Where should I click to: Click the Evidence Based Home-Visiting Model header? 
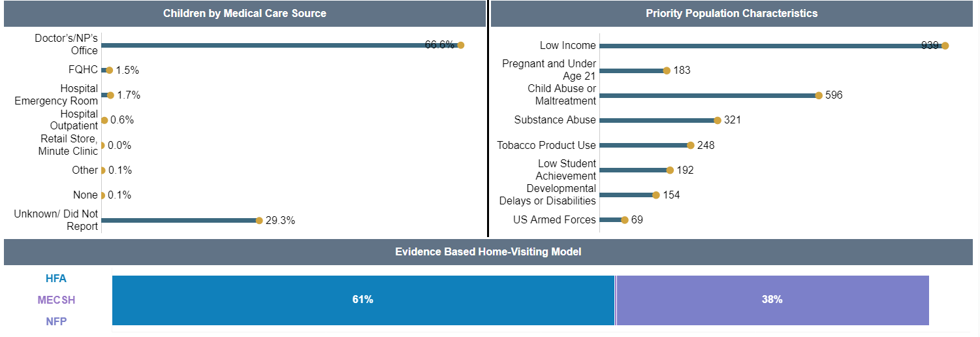[x=488, y=251]
